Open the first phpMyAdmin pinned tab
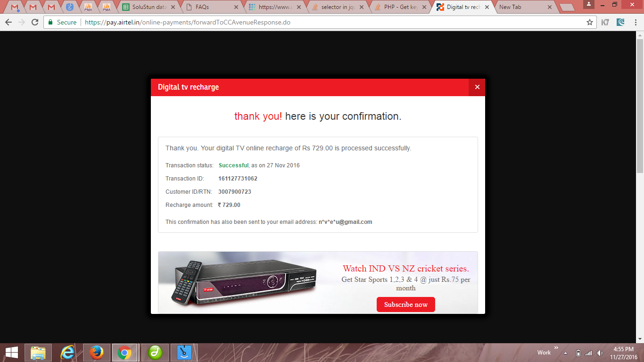 88,7
